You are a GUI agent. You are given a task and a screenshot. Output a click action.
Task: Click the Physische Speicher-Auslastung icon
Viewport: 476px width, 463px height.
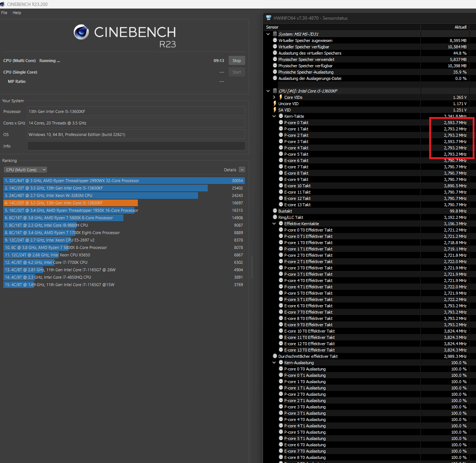[275, 72]
